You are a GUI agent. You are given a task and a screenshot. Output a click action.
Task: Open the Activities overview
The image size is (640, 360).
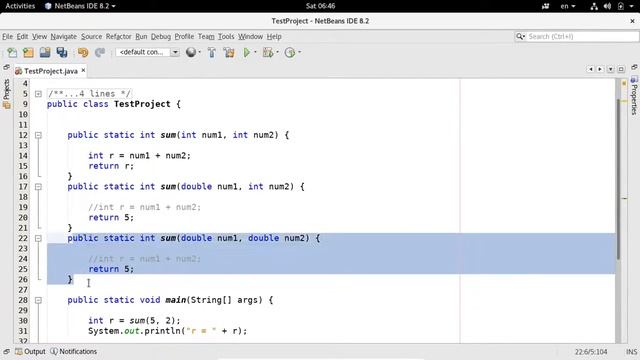click(x=20, y=6)
